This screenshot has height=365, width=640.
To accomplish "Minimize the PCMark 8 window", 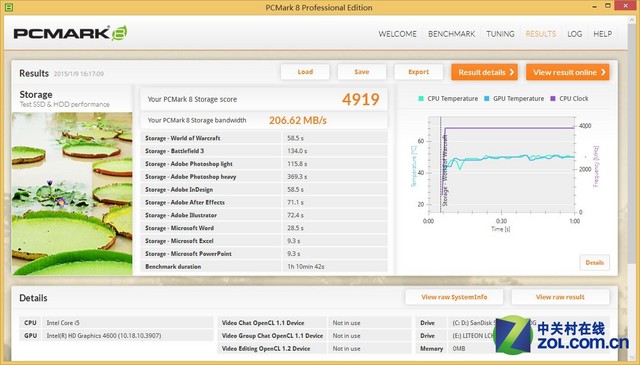I will pyautogui.click(x=593, y=6).
